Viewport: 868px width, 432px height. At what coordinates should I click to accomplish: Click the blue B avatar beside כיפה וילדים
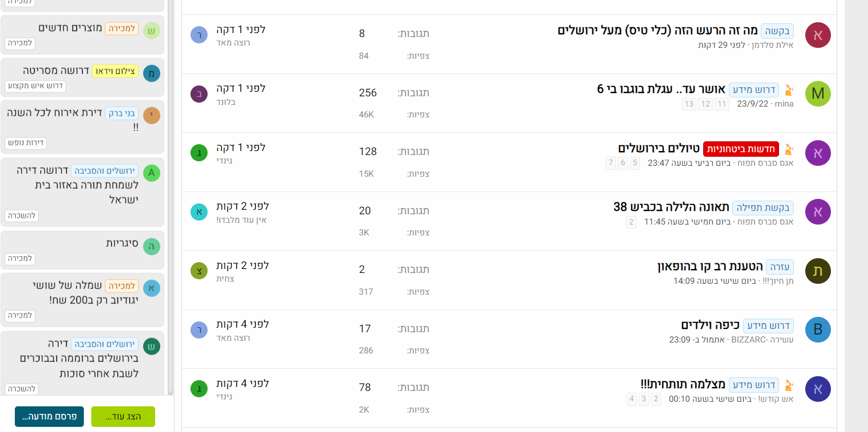tap(818, 329)
